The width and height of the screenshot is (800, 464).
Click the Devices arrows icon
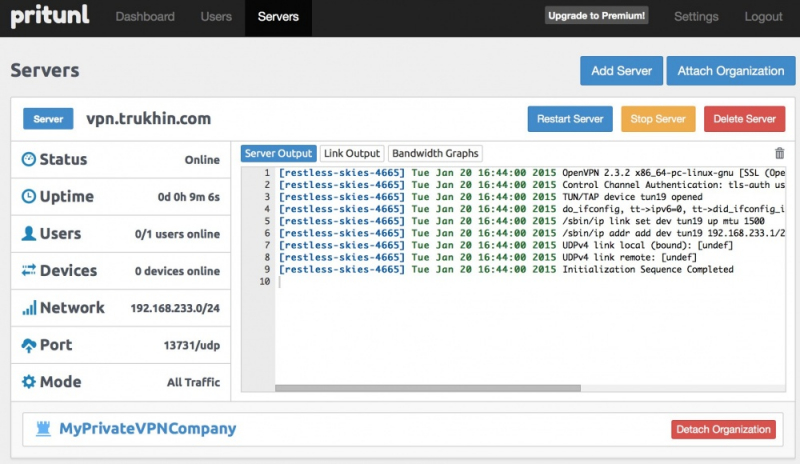pos(29,271)
